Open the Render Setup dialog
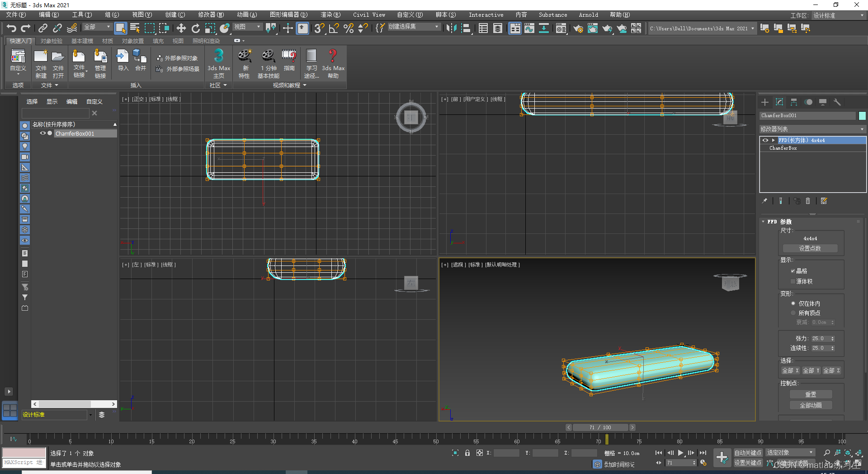 point(578,28)
